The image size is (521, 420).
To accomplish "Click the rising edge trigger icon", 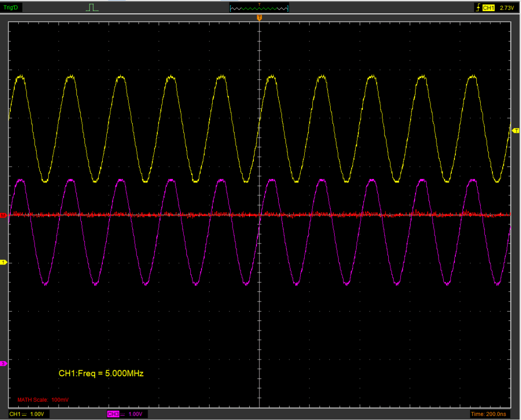I will pyautogui.click(x=477, y=8).
